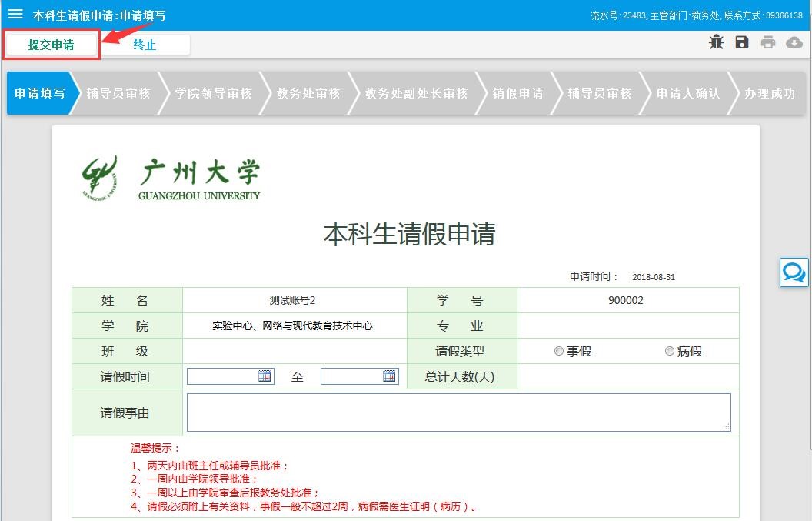Click the 提交申请 button
812x521 pixels.
point(51,45)
